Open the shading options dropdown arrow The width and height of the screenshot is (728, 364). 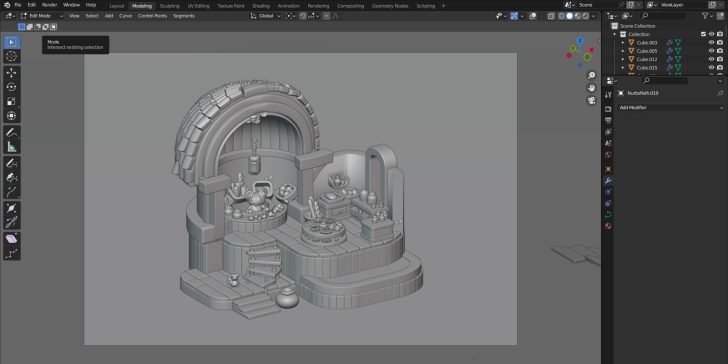[x=594, y=16]
